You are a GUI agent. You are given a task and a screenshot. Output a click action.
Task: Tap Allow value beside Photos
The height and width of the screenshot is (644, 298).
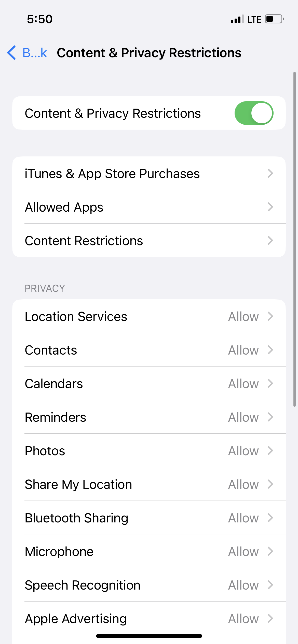coord(243,451)
